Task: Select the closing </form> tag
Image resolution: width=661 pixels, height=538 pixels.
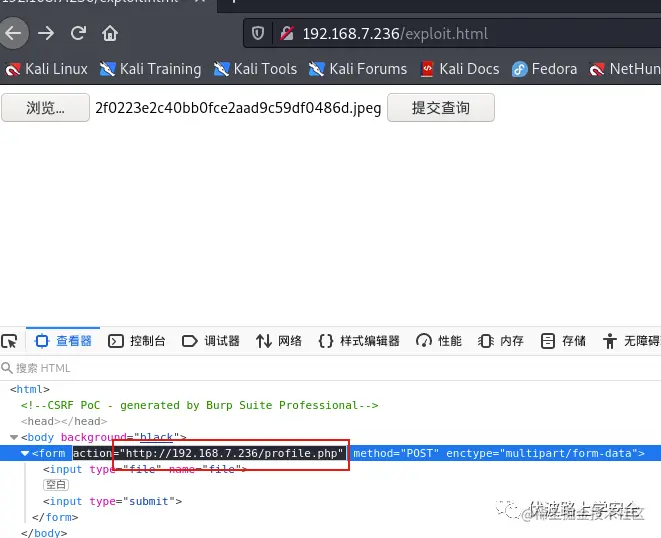Action: tap(55, 517)
